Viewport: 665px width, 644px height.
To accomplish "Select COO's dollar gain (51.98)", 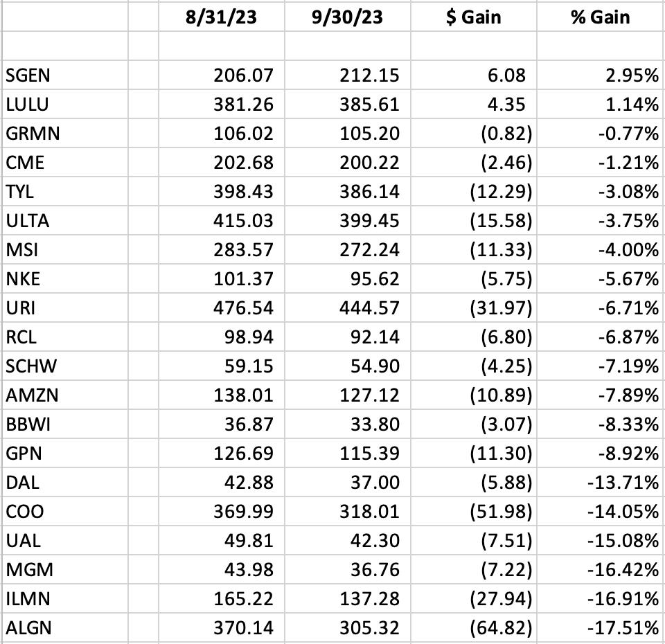I will tap(474, 512).
